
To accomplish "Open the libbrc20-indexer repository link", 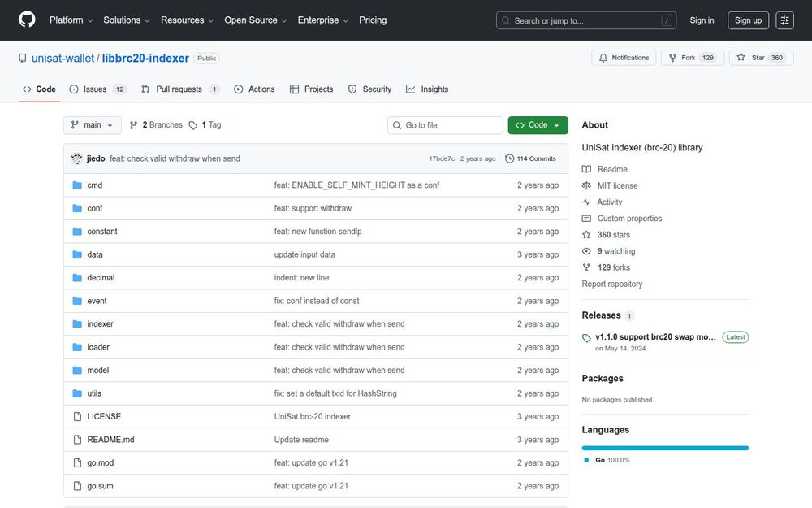I will point(145,58).
